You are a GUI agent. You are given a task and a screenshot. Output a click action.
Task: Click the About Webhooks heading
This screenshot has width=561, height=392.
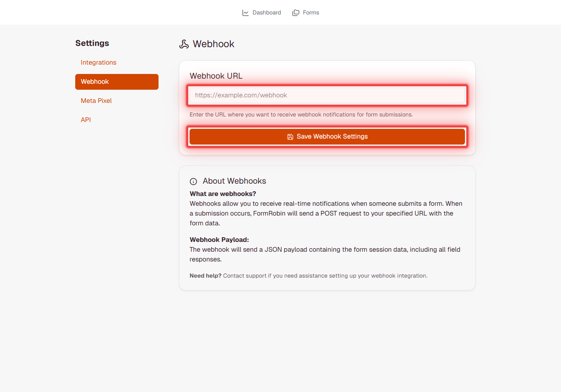tap(234, 181)
